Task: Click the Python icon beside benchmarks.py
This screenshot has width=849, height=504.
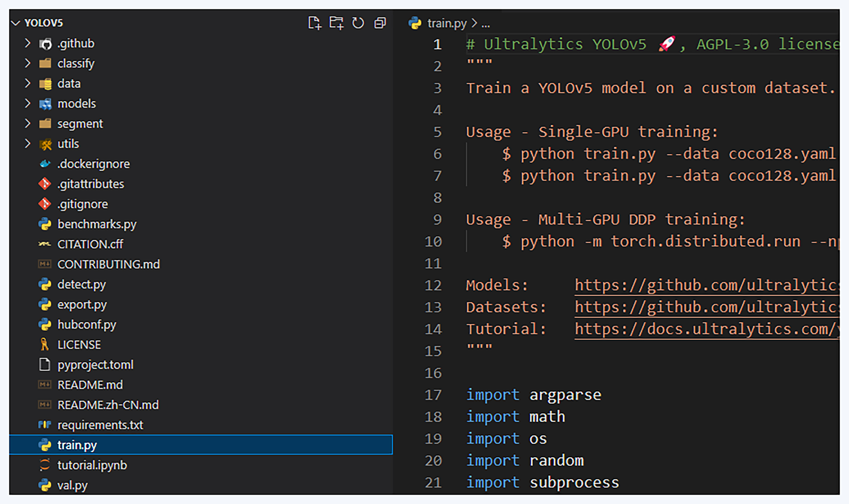Action: (x=45, y=224)
